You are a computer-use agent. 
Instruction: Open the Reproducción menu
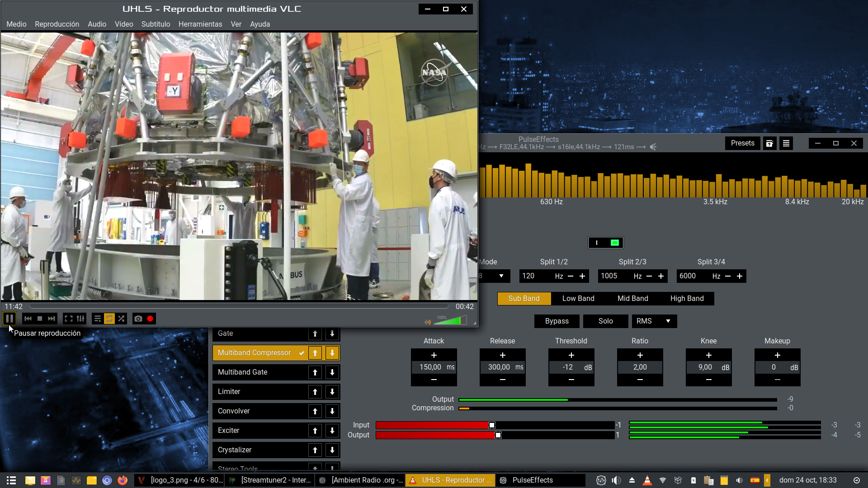pos(57,24)
